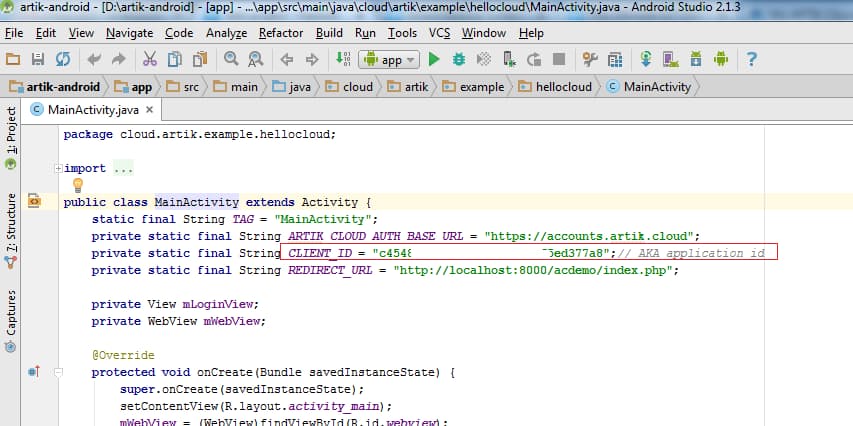
Task: Open the app run configuration dropdown
Action: point(389,60)
